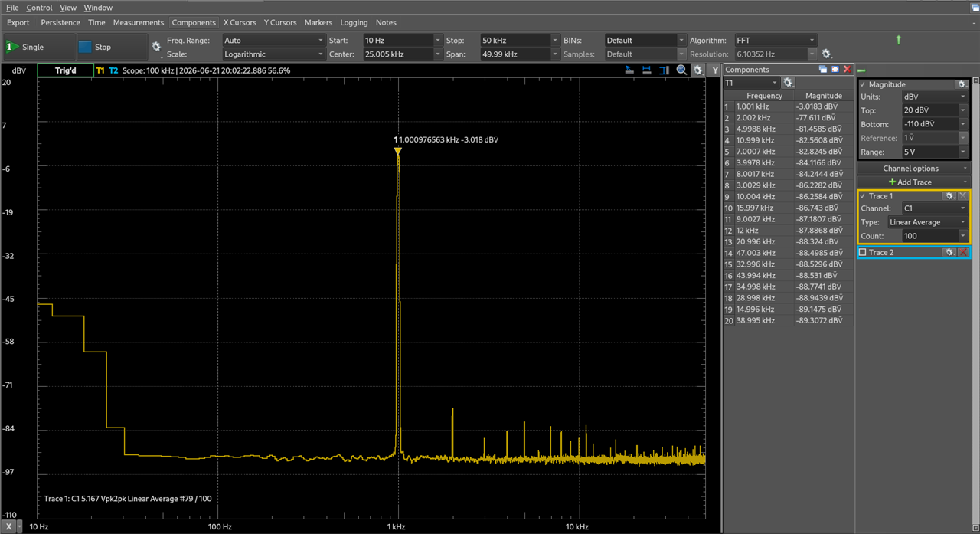Click the green up arrow indicator

[x=899, y=40]
